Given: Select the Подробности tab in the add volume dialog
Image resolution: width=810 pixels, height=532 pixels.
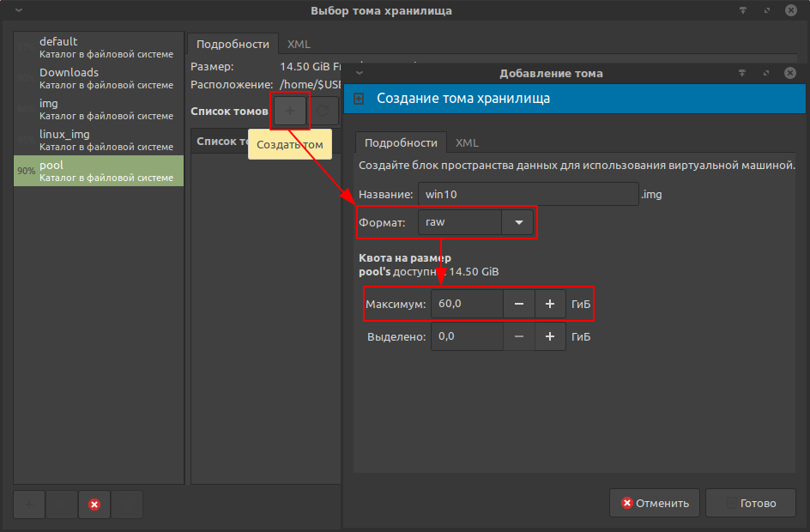Looking at the screenshot, I should [401, 143].
